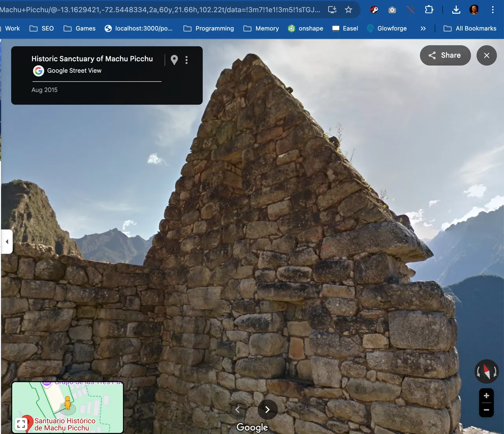Move forward with the right arrow
Image resolution: width=504 pixels, height=434 pixels.
point(267,410)
